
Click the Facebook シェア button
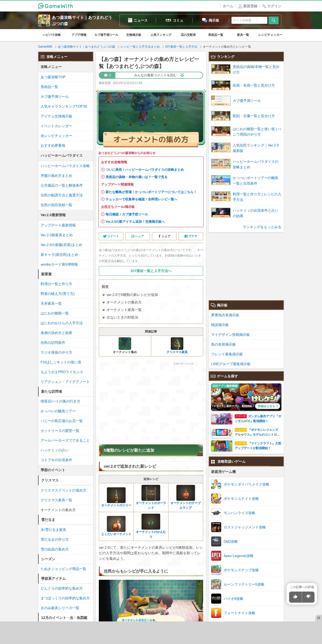click(164, 236)
